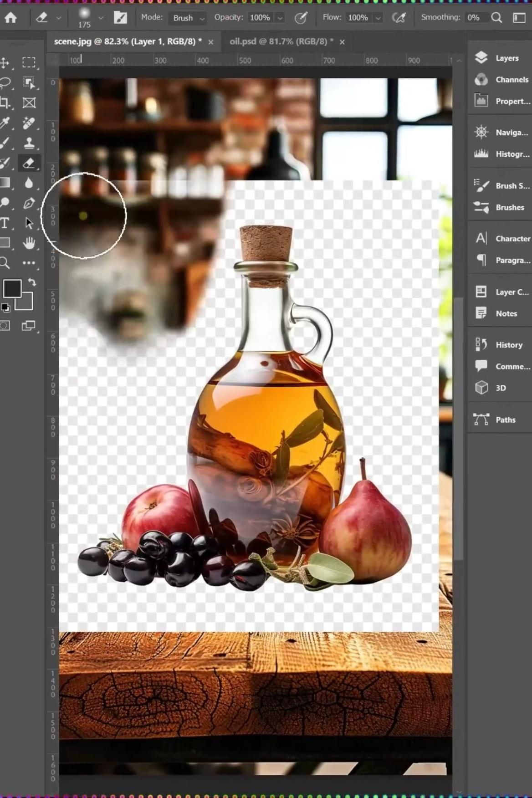532x798 pixels.
Task: Toggle the Brush Settings panel button
Action: click(120, 18)
